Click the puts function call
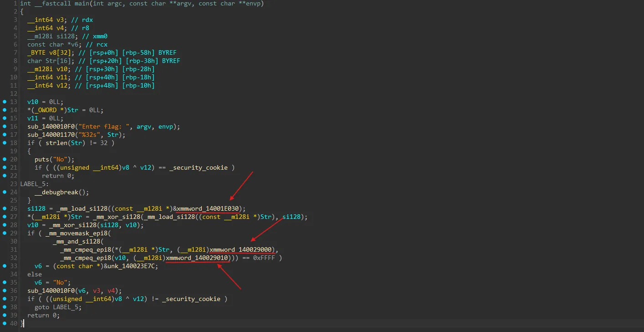The width and height of the screenshot is (644, 332). [x=42, y=159]
